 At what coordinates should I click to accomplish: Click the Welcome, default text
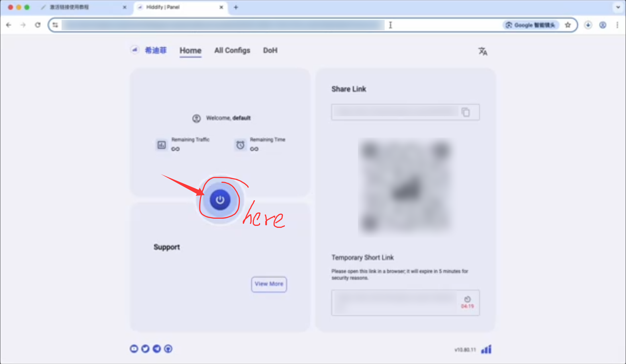(x=228, y=118)
